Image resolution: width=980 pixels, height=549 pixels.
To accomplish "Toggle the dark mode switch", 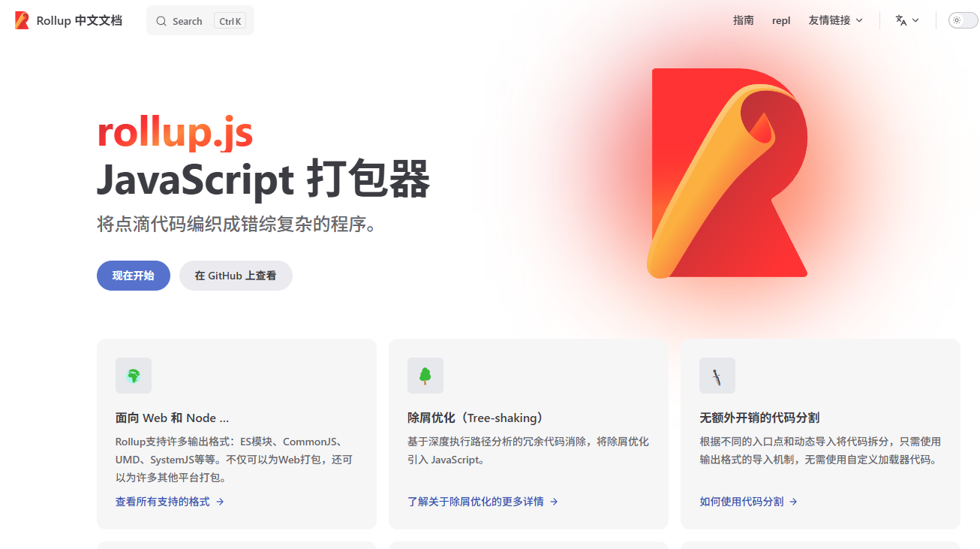I will 962,20.
